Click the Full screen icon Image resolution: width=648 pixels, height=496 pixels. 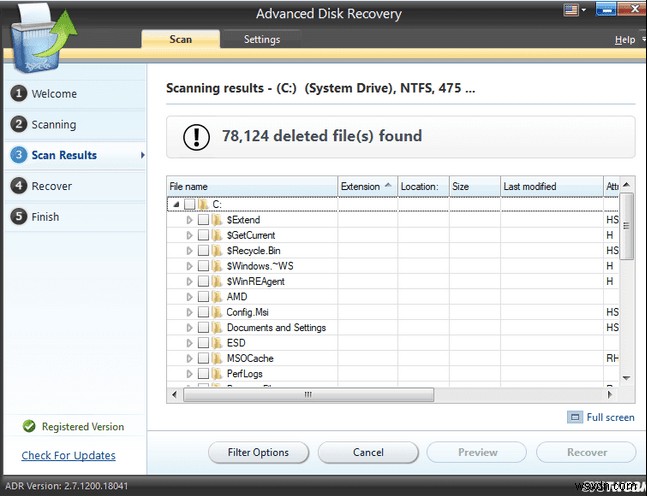click(x=575, y=417)
